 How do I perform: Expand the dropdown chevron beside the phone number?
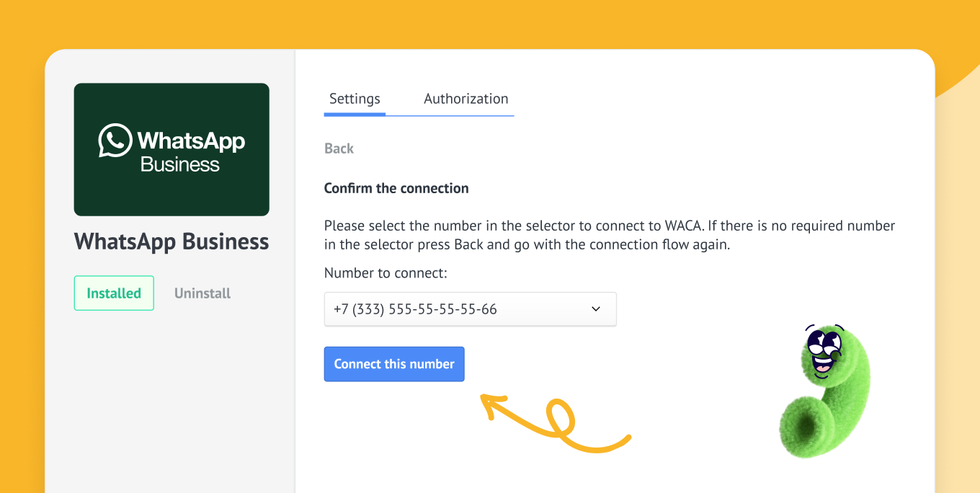tap(596, 309)
